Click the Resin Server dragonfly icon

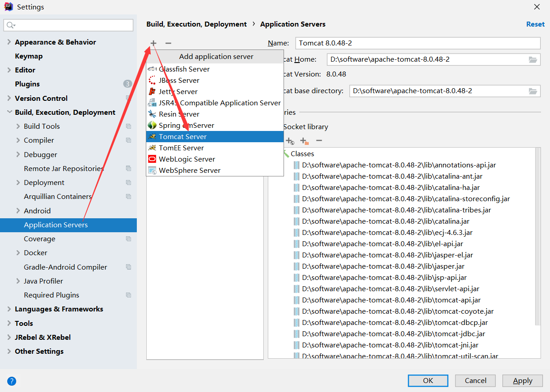pos(152,114)
